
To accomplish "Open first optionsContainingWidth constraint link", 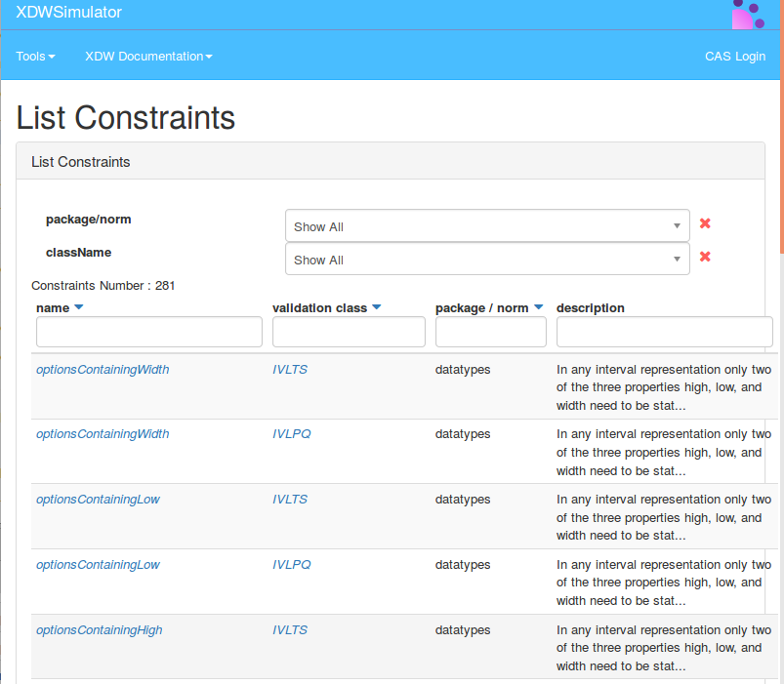I will click(103, 369).
